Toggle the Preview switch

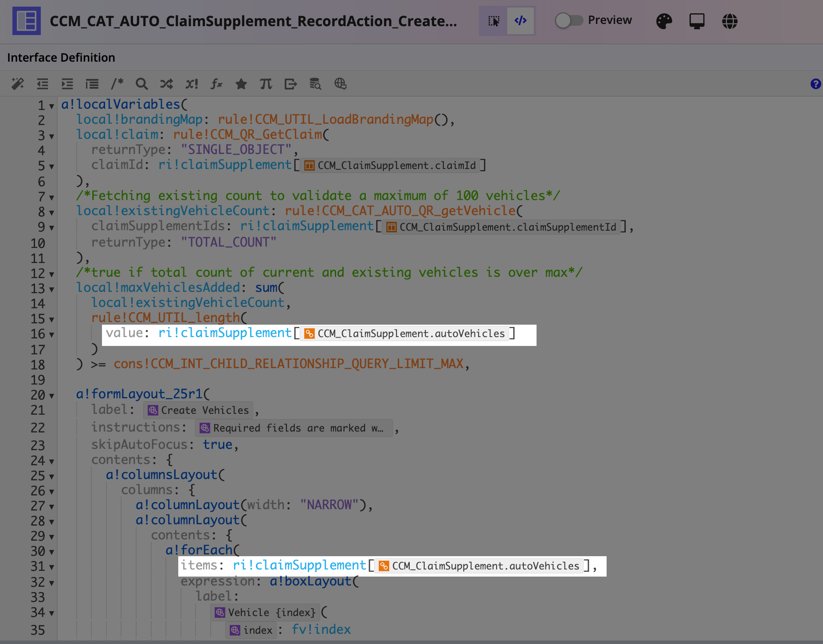(569, 20)
